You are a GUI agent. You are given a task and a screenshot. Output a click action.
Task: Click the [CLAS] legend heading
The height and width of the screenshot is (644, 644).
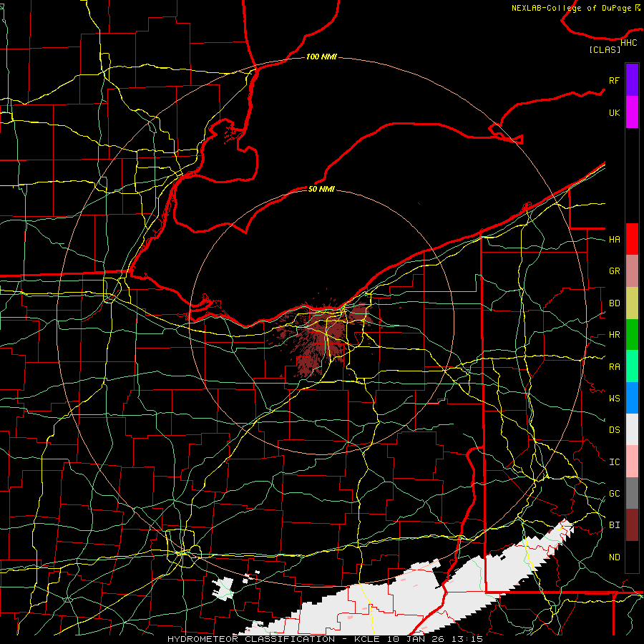(x=605, y=49)
